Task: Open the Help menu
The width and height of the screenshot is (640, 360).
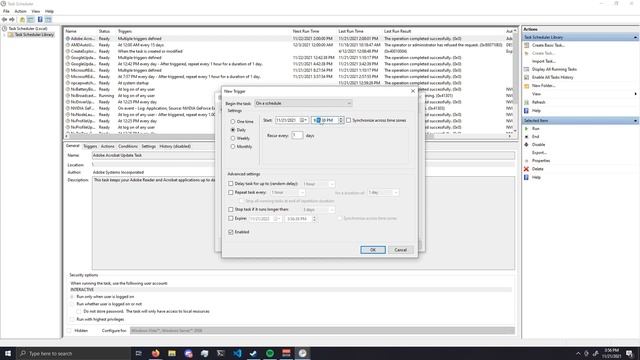Action: 49,11
